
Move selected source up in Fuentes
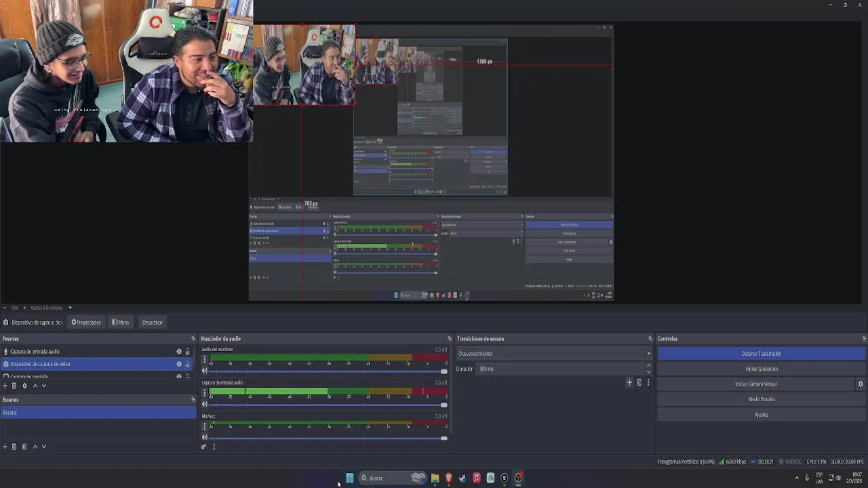coord(35,386)
